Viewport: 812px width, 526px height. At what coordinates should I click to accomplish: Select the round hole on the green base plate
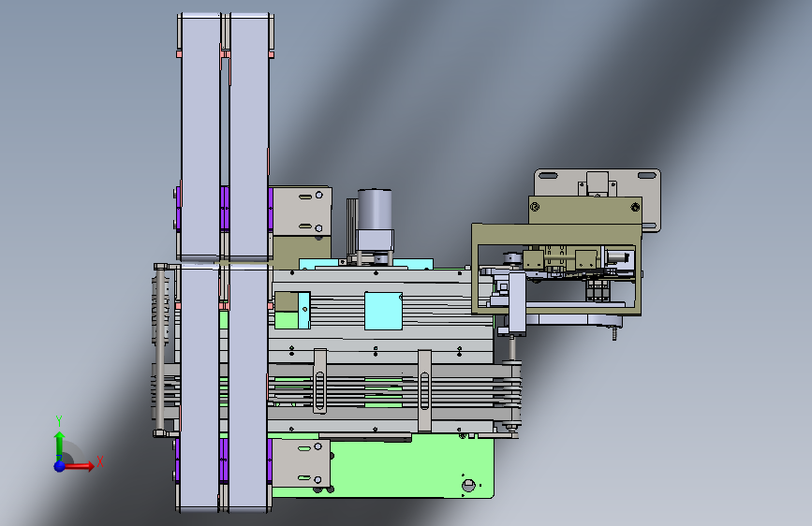pyautogui.click(x=468, y=485)
